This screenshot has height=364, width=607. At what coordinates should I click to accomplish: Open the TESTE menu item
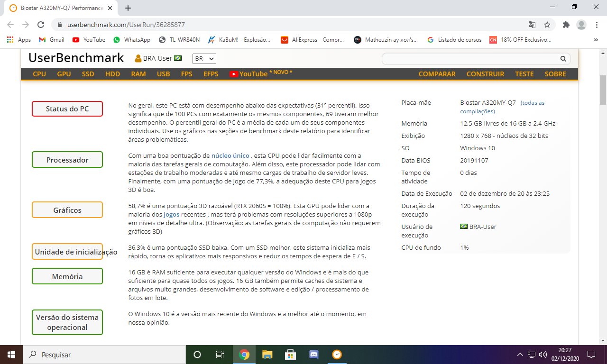pyautogui.click(x=524, y=74)
